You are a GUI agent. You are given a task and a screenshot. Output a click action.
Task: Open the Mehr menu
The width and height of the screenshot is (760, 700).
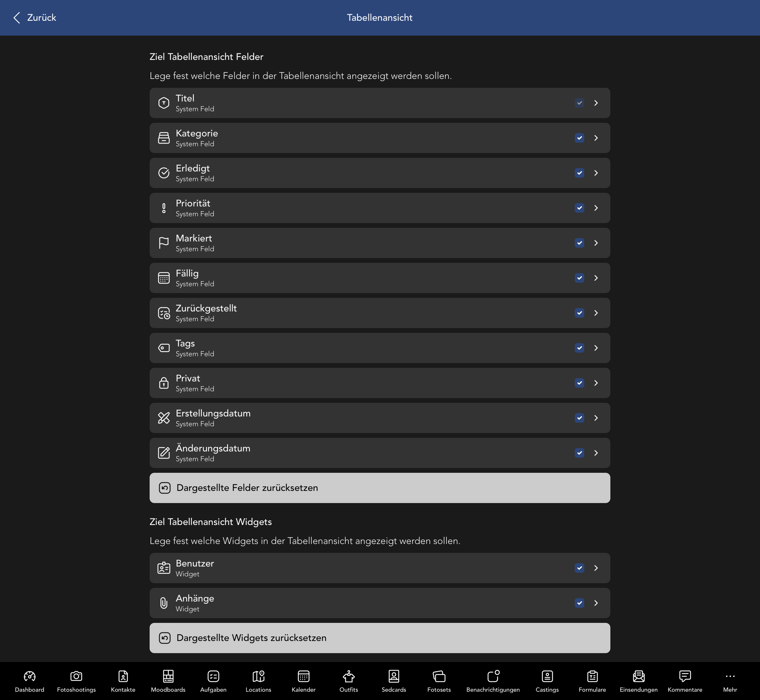[730, 680]
